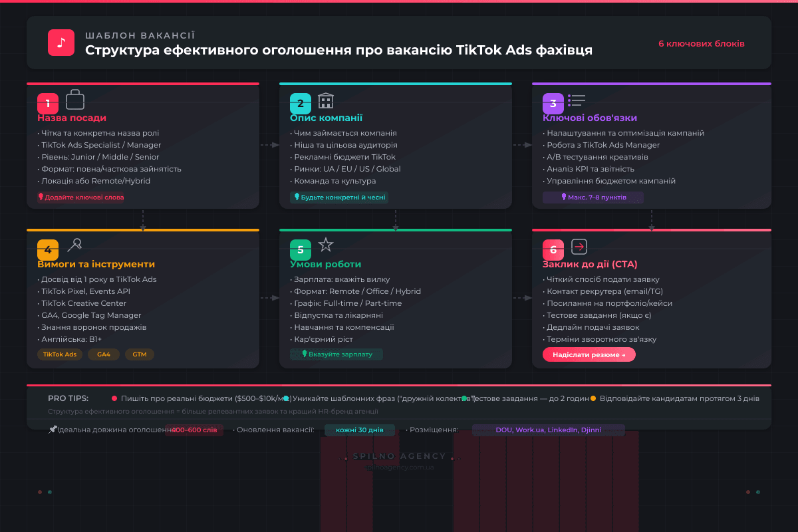
Task: Click the 'PRO TIPS:' label
Action: pyautogui.click(x=68, y=398)
